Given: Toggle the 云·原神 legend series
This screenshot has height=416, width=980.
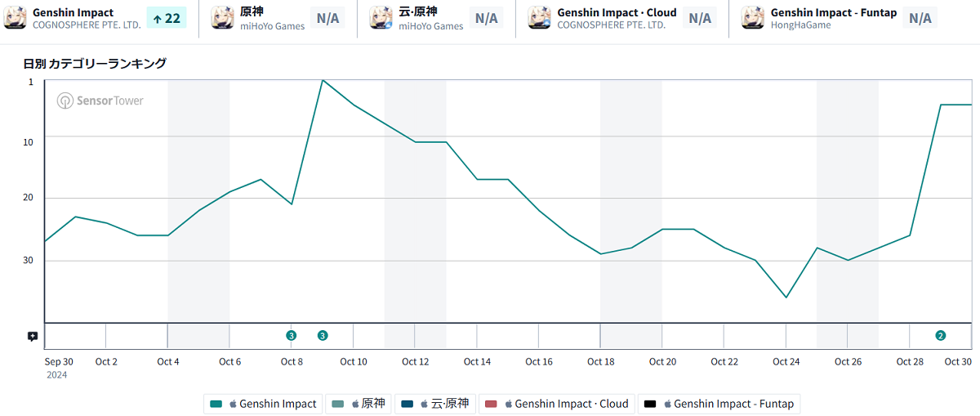Looking at the screenshot, I should (434, 404).
